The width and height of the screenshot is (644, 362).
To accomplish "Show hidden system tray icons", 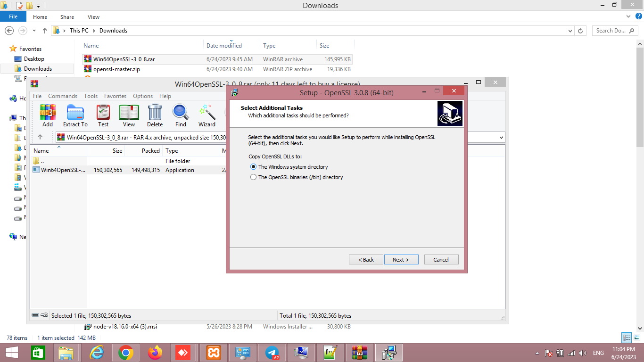I will point(537,353).
